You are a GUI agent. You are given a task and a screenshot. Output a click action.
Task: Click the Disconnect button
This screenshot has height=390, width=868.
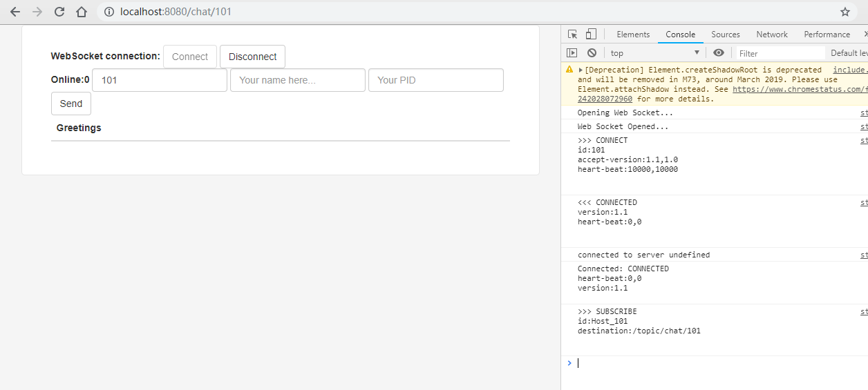(x=252, y=57)
